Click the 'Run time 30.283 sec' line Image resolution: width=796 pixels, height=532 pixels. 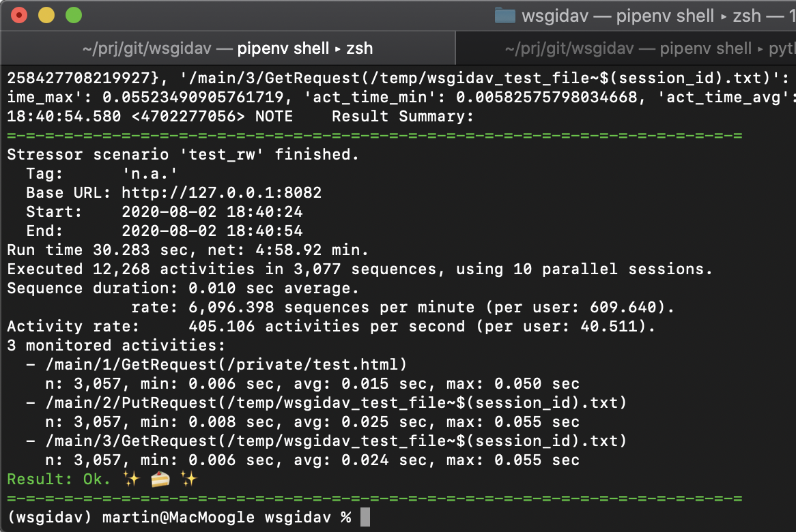(187, 250)
